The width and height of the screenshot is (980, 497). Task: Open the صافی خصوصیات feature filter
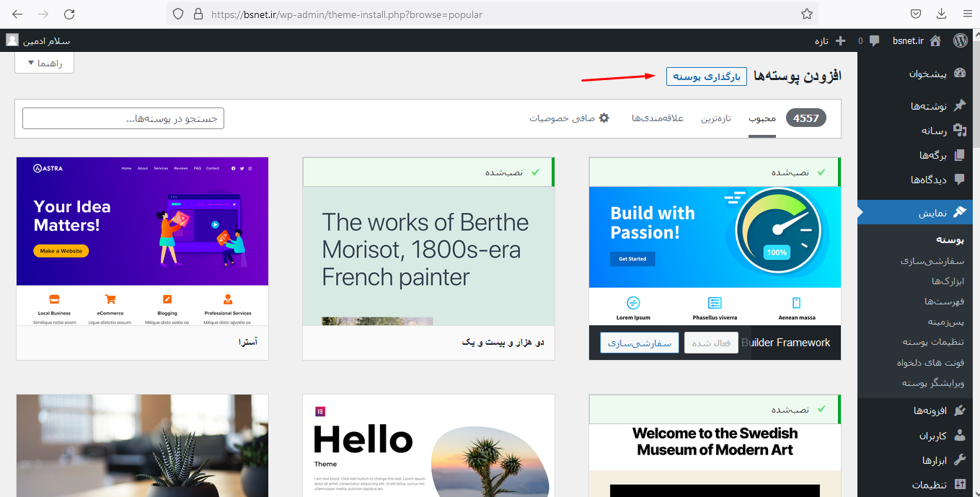click(x=570, y=118)
